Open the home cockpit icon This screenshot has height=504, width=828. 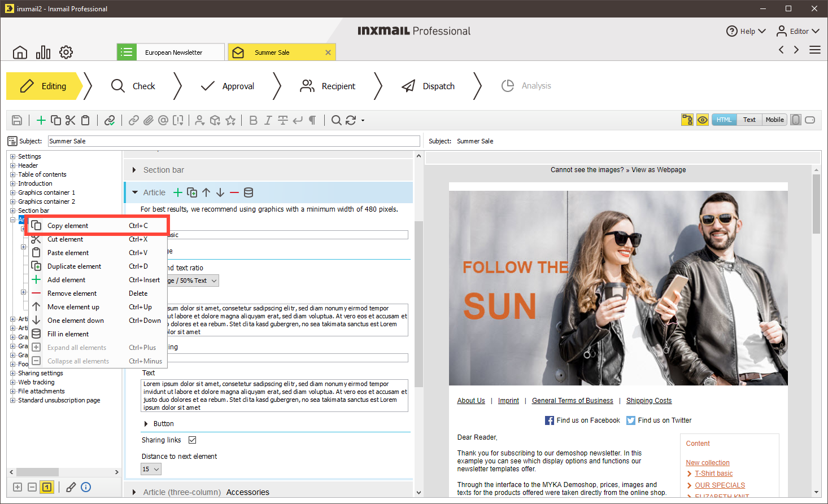20,52
